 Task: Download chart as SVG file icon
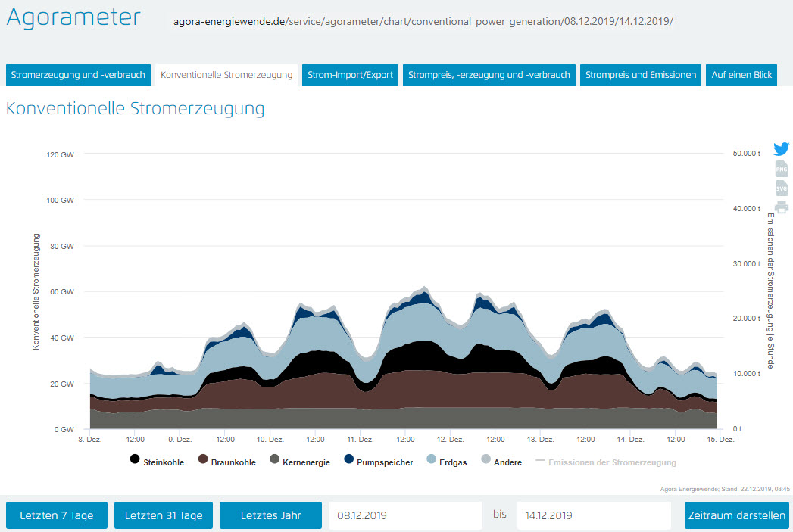[782, 188]
